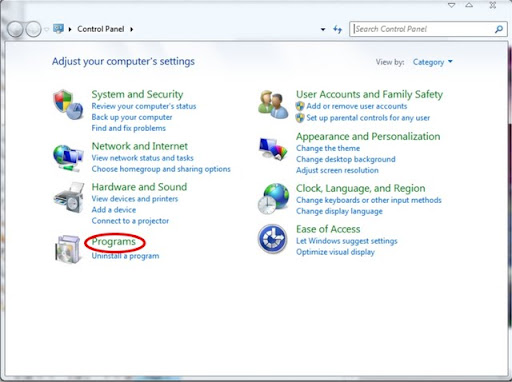Open the Appearance and Personalization monitor icon
This screenshot has width=512, height=382.
[x=273, y=149]
